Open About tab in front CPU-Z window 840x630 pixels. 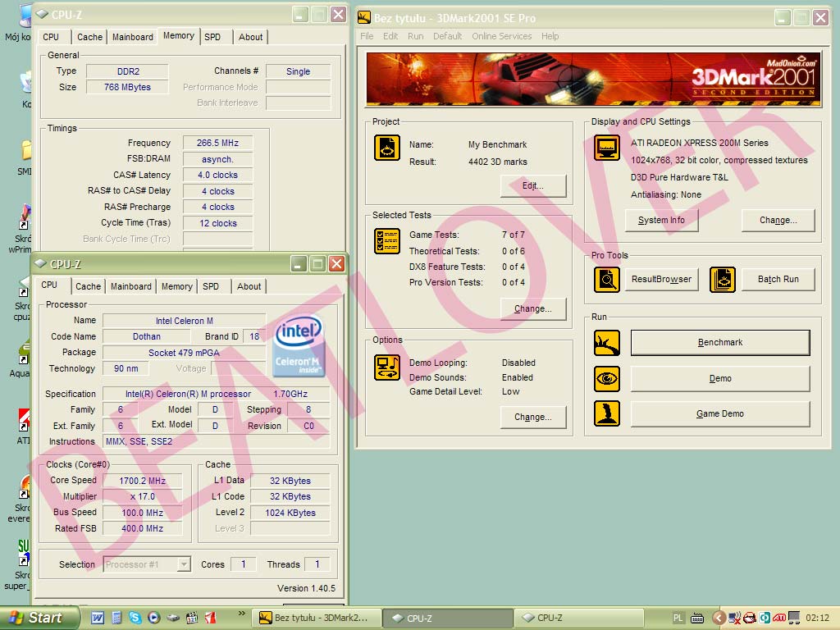point(249,286)
